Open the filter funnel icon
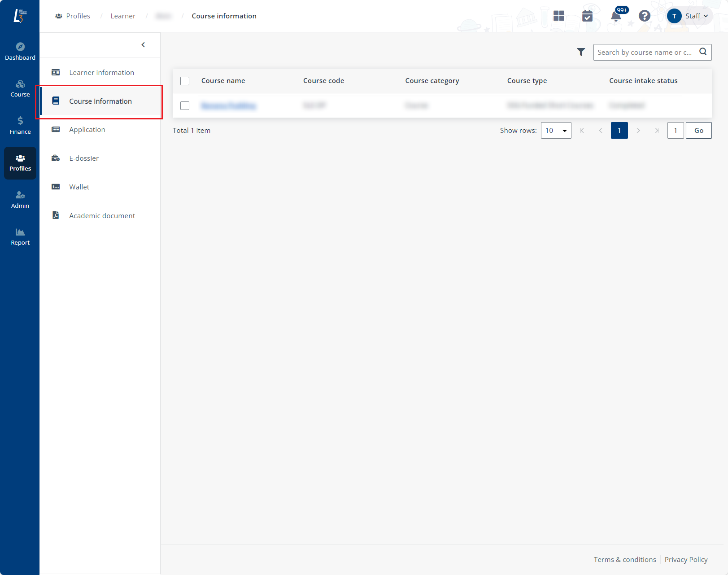The height and width of the screenshot is (575, 728). pyautogui.click(x=581, y=52)
